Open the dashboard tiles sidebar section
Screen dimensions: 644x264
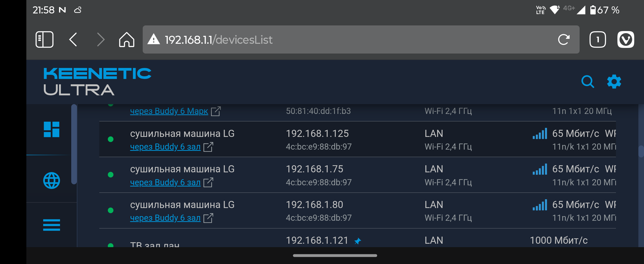pyautogui.click(x=51, y=130)
